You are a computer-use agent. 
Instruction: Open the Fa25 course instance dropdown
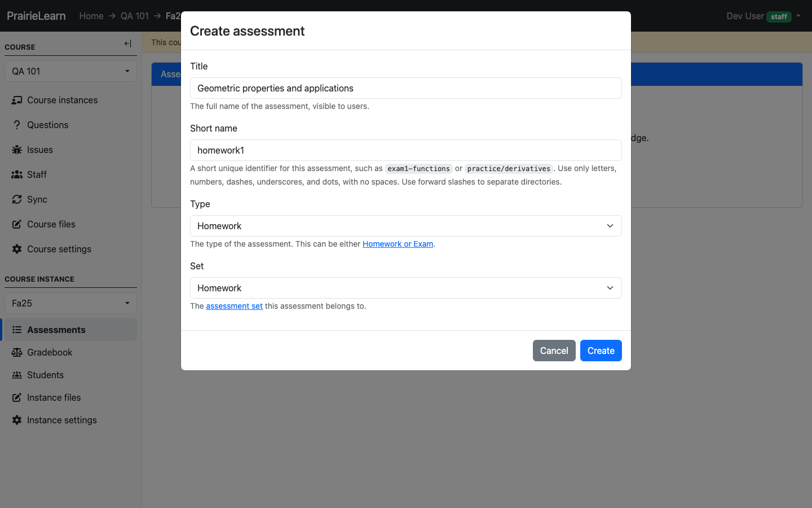click(x=70, y=303)
